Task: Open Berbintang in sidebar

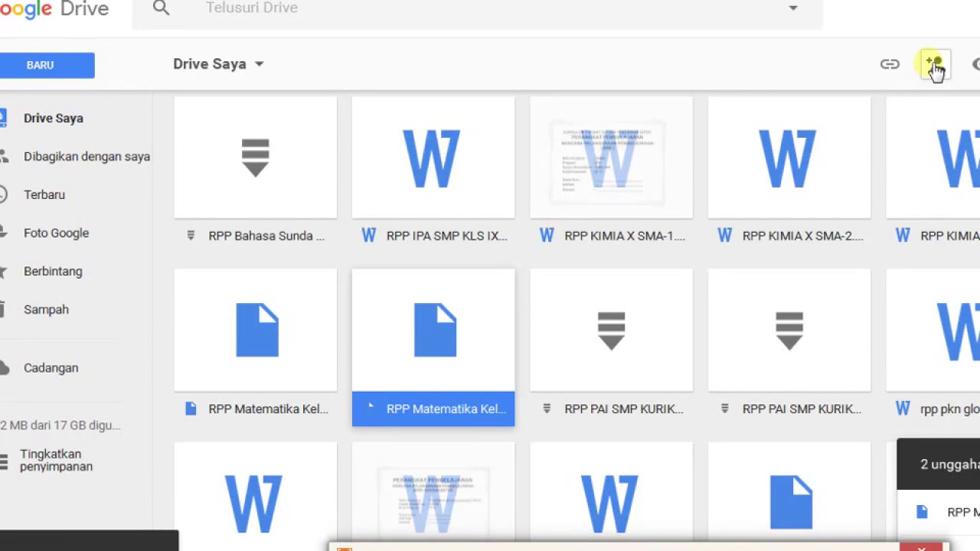Action: pos(53,271)
